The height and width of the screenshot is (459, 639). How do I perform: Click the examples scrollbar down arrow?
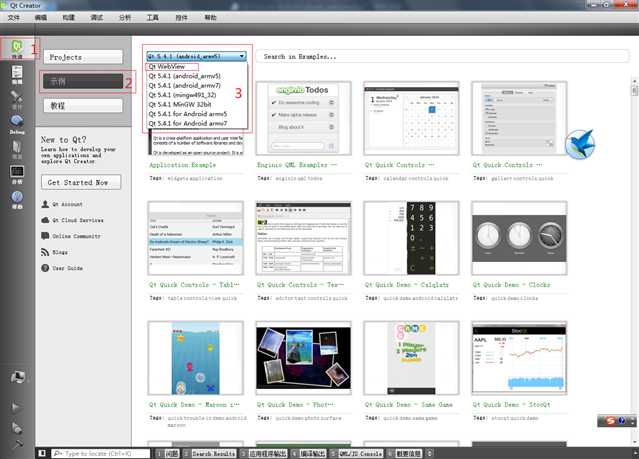[x=635, y=441]
